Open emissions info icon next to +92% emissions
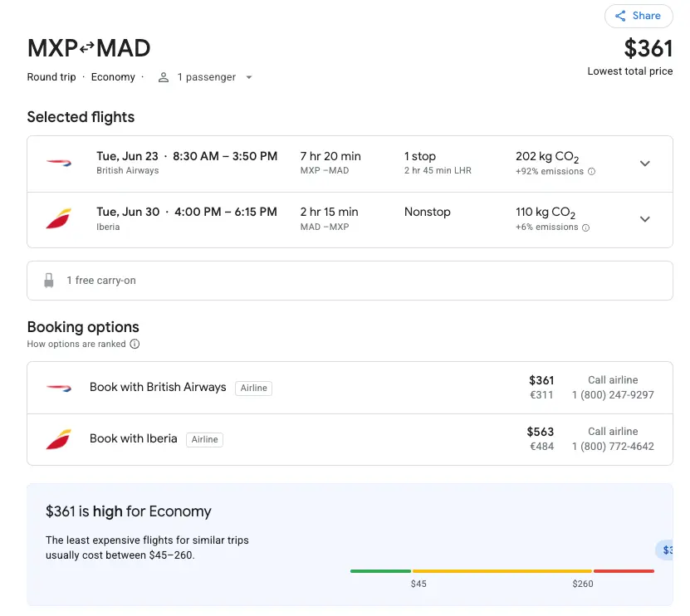Viewport: 690px width, 616px height. pos(591,172)
